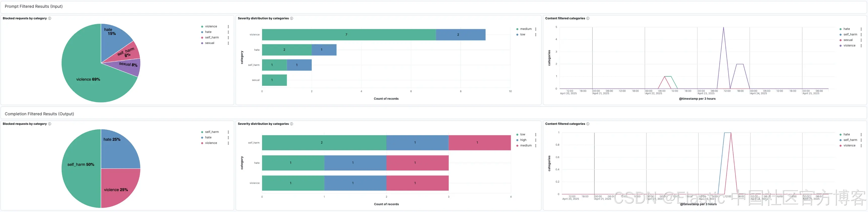Toggle hate label in Input pie legend

[208, 32]
